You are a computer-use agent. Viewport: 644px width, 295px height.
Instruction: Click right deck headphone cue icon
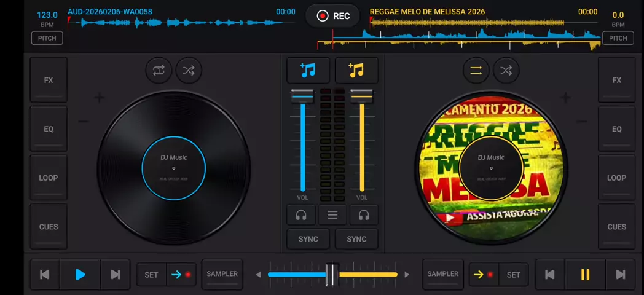tap(364, 215)
